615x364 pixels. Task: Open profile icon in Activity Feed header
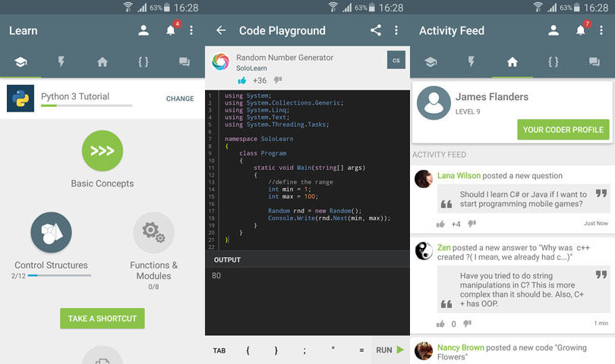click(553, 30)
